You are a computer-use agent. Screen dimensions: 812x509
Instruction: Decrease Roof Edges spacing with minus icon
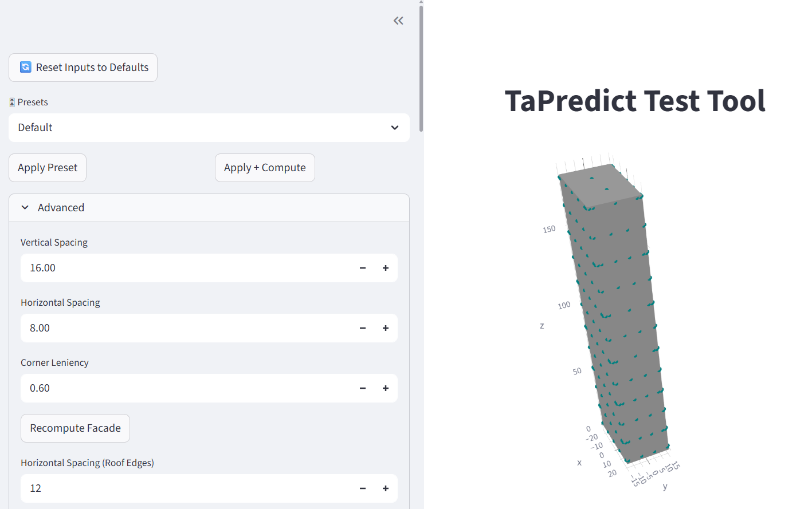[x=363, y=488]
